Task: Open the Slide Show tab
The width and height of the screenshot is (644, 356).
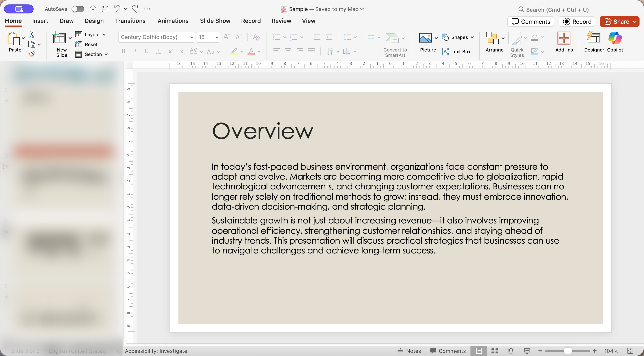Action: click(215, 21)
